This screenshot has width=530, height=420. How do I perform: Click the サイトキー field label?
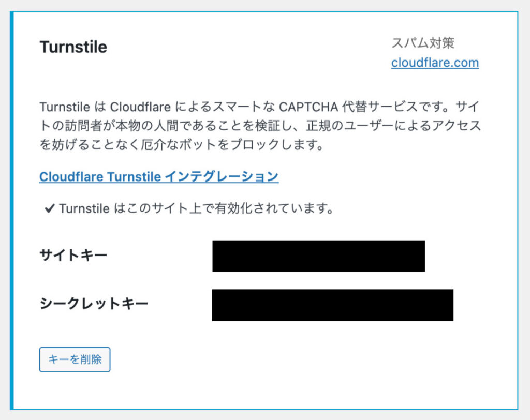pyautogui.click(x=73, y=255)
